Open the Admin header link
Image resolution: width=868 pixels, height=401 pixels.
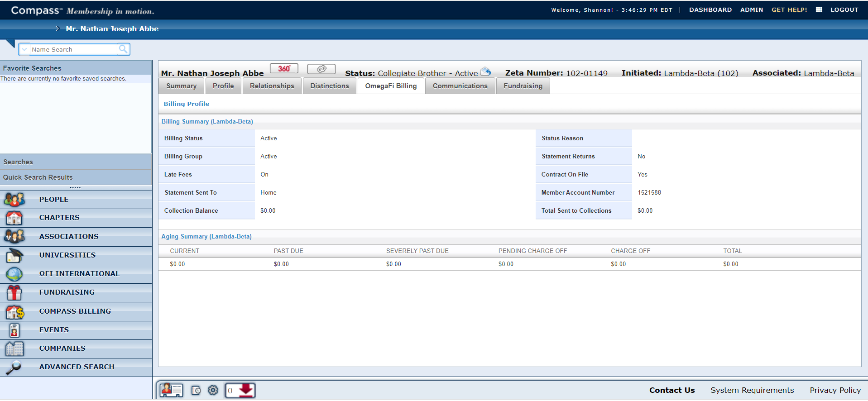(x=752, y=10)
